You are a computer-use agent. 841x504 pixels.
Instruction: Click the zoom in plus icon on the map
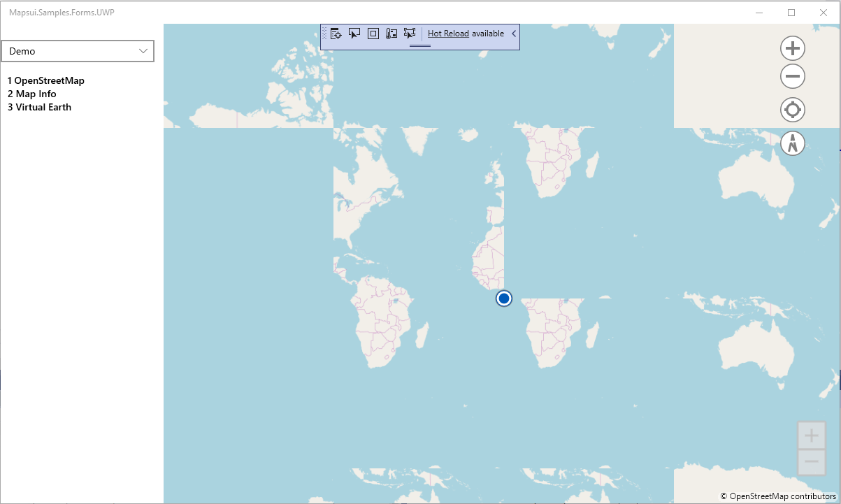click(792, 48)
